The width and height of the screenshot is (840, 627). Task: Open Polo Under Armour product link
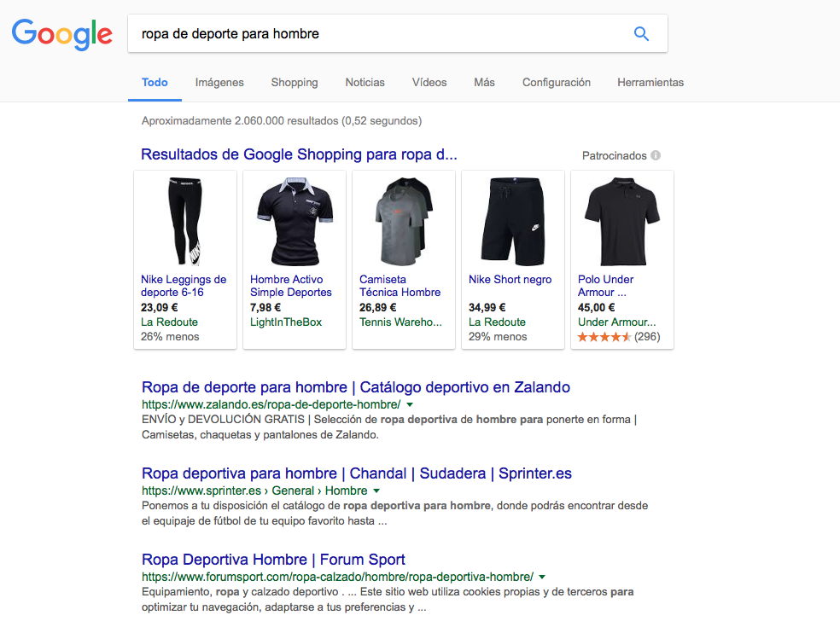click(606, 286)
